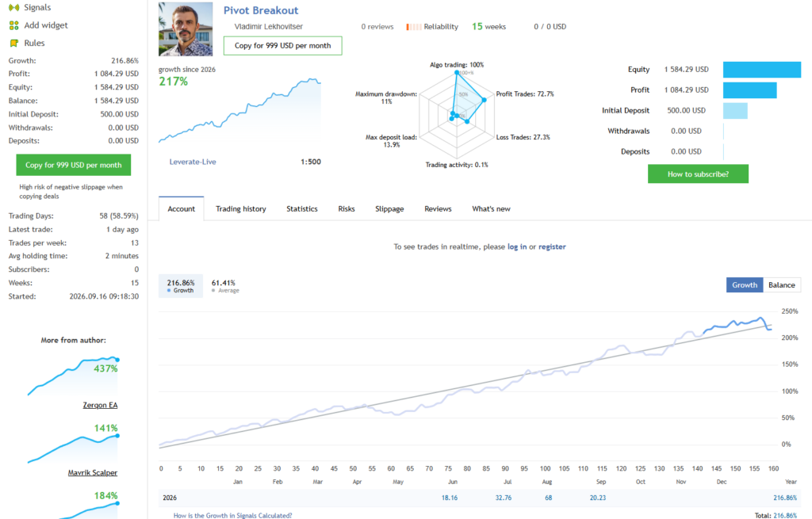Open the Zergon EA signal link

tap(100, 405)
